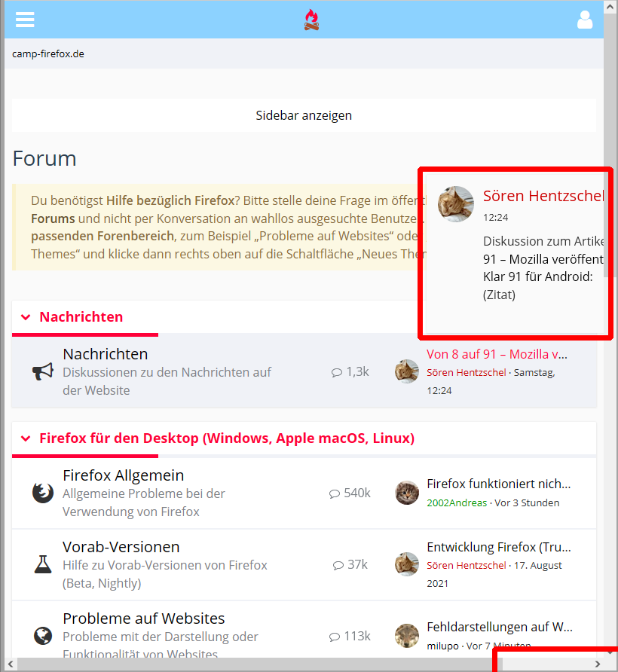Click the camp-firefox.de breadcrumb link
The height and width of the screenshot is (672, 618).
pyautogui.click(x=48, y=54)
